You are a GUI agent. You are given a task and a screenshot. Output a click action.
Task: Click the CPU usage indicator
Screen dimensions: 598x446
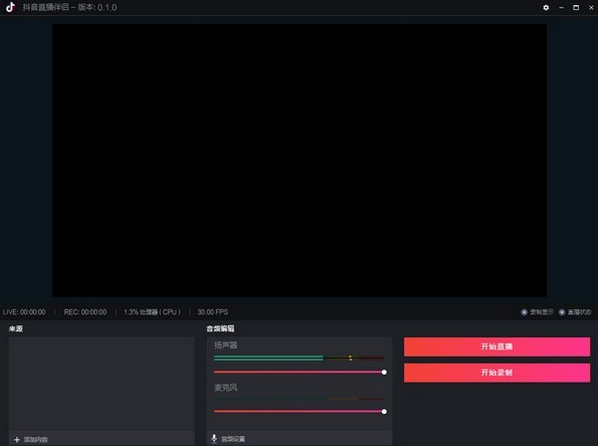coord(152,312)
